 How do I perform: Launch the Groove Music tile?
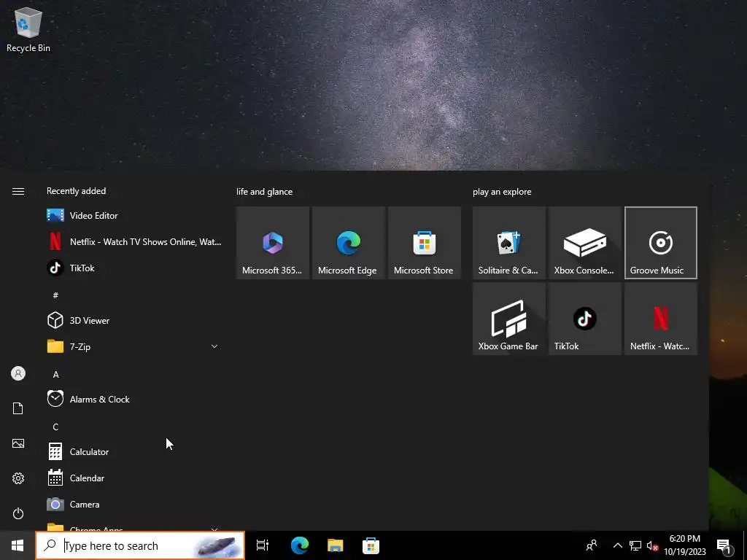tap(661, 243)
